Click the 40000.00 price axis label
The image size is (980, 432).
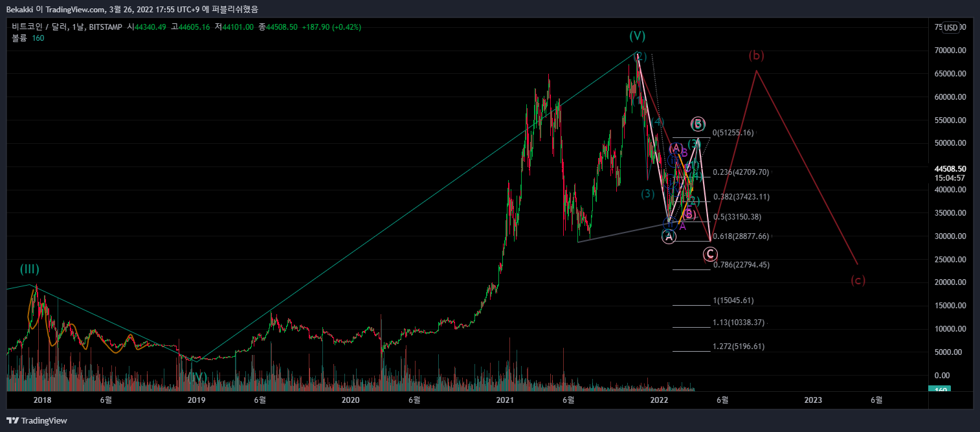coord(950,190)
